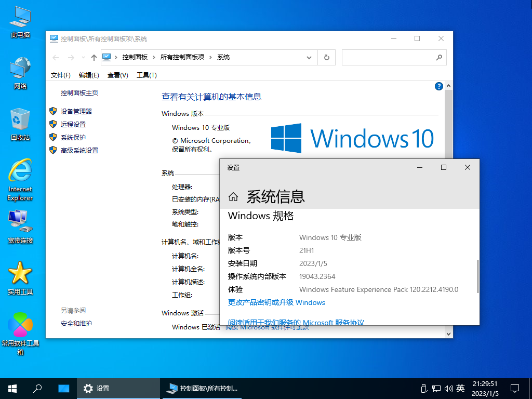Image resolution: width=532 pixels, height=399 pixels.
Task: Open the 查看(V) menu
Action: click(x=118, y=75)
